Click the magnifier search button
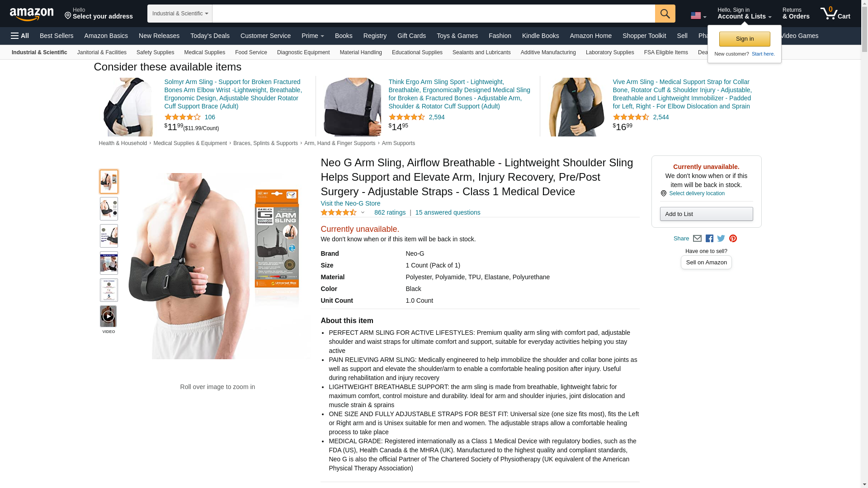Image resolution: width=868 pixels, height=488 pixels. click(665, 14)
